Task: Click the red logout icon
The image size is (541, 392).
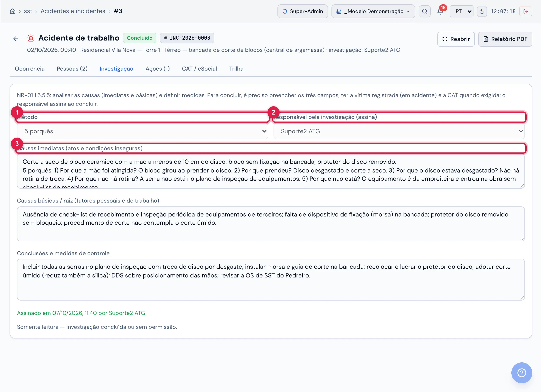Action: [x=526, y=11]
